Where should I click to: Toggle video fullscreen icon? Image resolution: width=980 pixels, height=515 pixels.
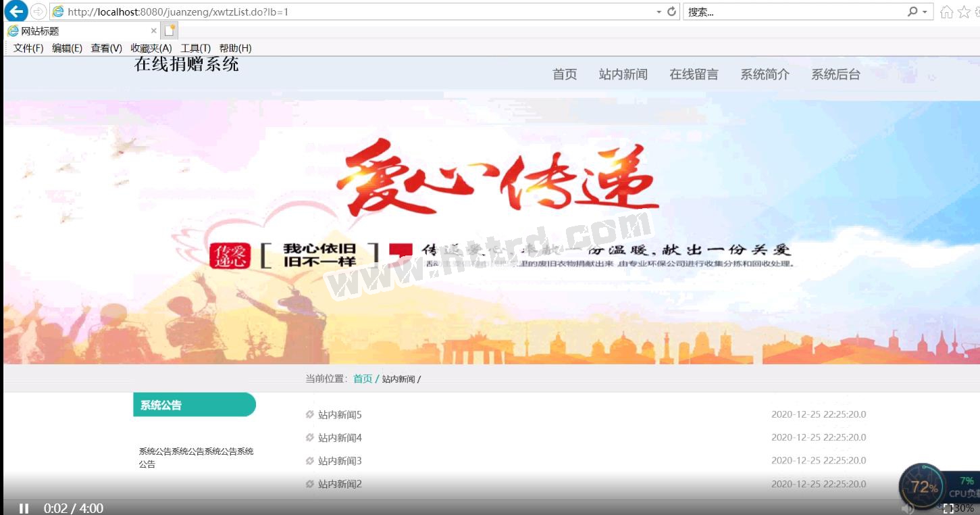pos(948,508)
